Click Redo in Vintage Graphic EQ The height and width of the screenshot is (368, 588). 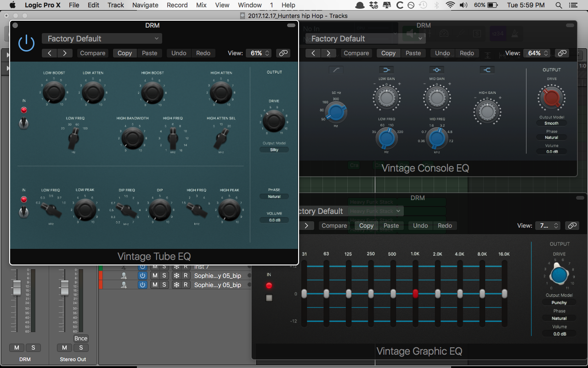(445, 226)
